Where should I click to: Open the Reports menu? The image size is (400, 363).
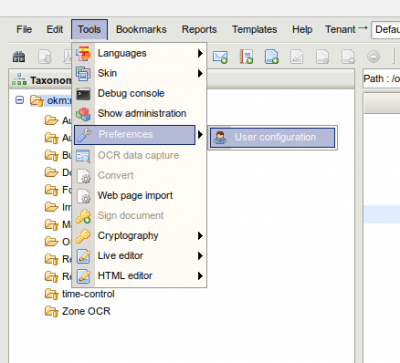coord(199,29)
